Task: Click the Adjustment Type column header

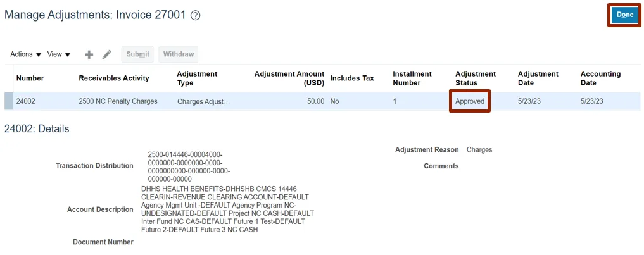Action: [197, 78]
